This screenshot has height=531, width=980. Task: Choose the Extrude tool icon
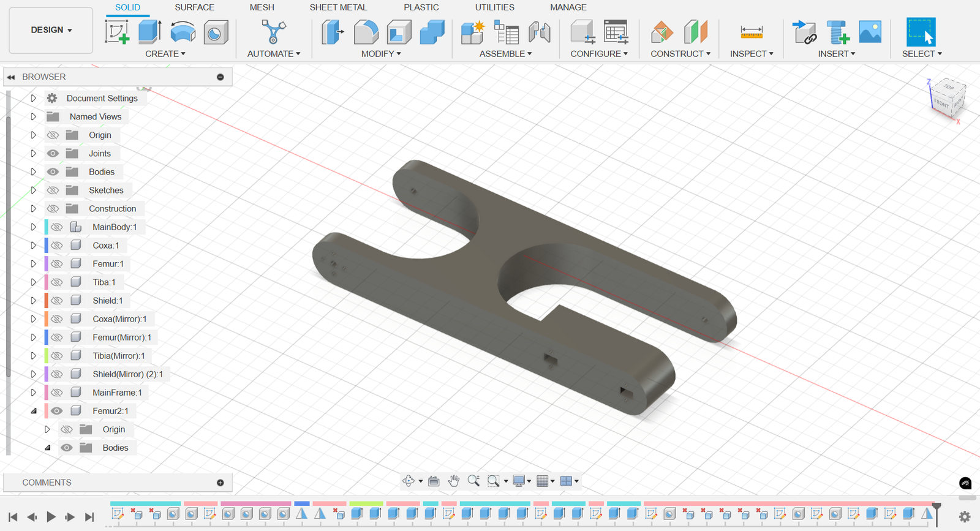click(x=150, y=32)
